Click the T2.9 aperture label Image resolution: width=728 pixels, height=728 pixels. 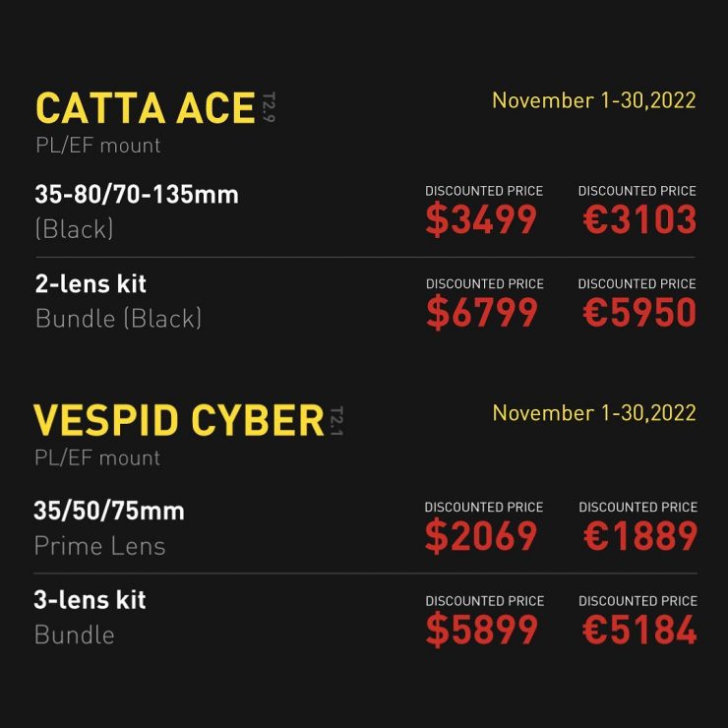pyautogui.click(x=269, y=107)
